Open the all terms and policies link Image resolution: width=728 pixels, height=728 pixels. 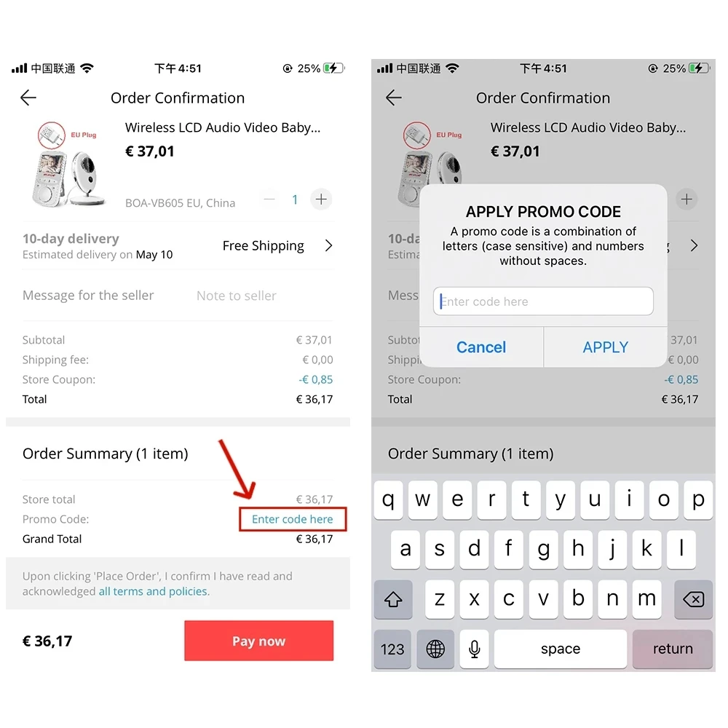(x=153, y=591)
